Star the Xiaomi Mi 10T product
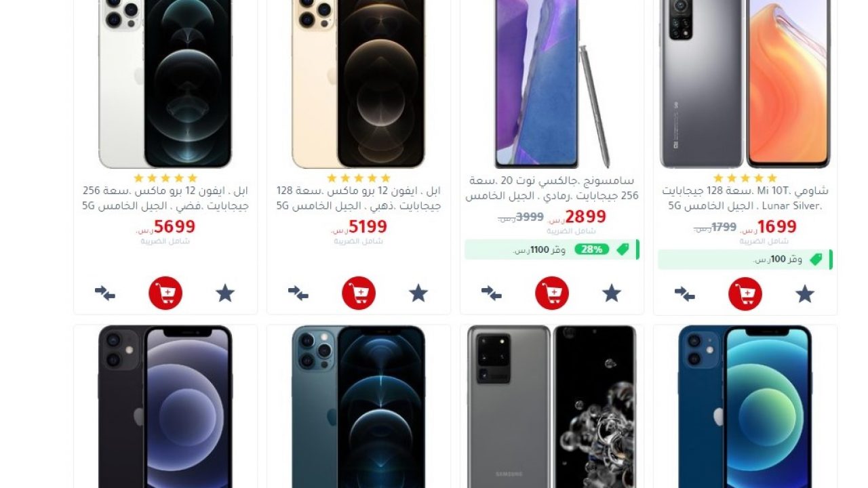The image size is (868, 488). point(805,293)
